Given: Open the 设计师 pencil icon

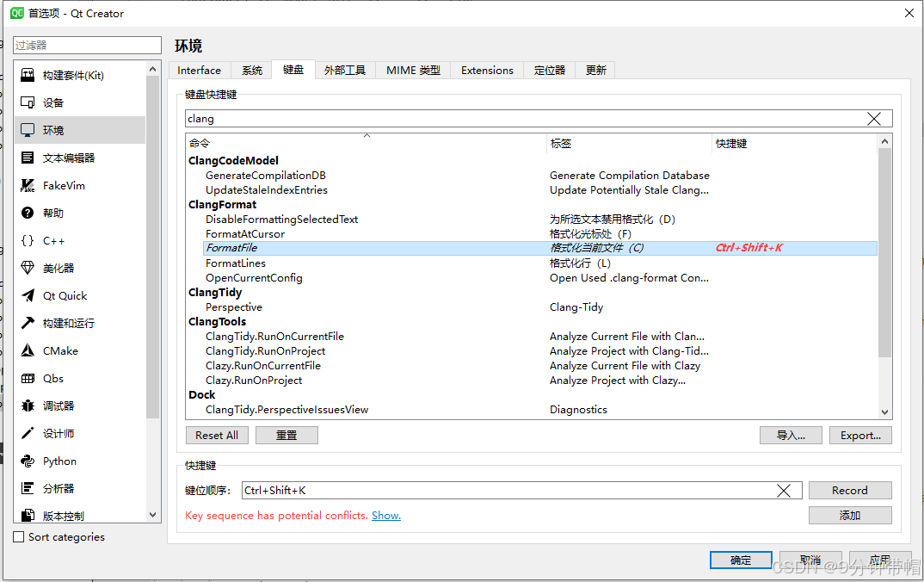Looking at the screenshot, I should point(28,433).
